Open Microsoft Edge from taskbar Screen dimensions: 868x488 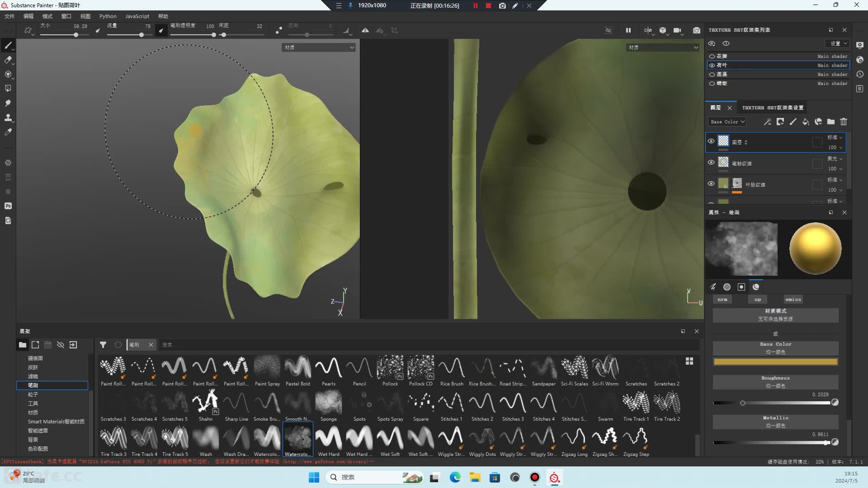click(x=455, y=477)
